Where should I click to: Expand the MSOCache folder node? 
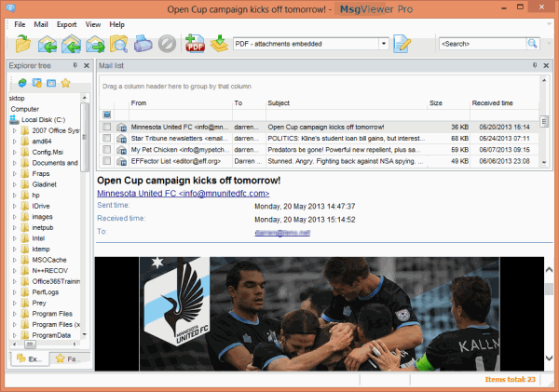[x=15, y=260]
